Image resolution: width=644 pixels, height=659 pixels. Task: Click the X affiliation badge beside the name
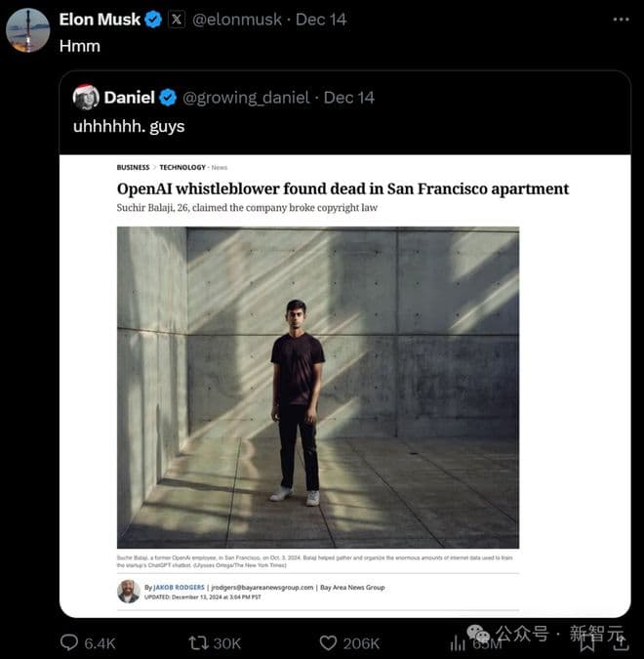tap(176, 20)
